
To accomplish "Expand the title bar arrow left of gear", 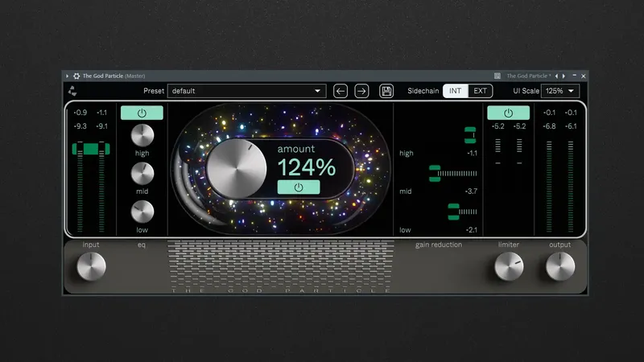I will [x=68, y=76].
